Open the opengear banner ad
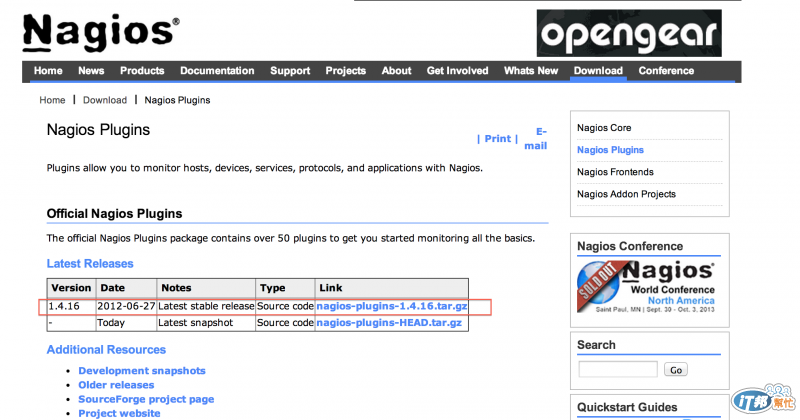Screen dimensions: 800x420 [x=629, y=33]
